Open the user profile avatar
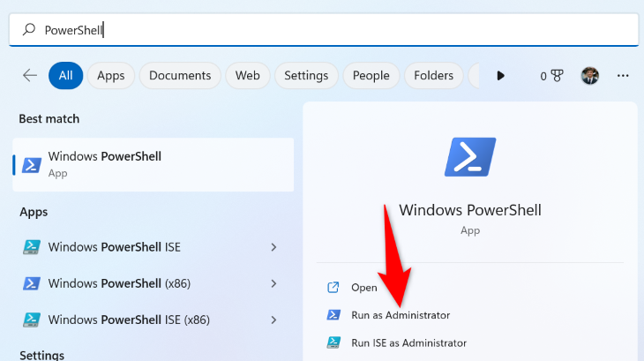This screenshot has width=644, height=361. (x=590, y=76)
